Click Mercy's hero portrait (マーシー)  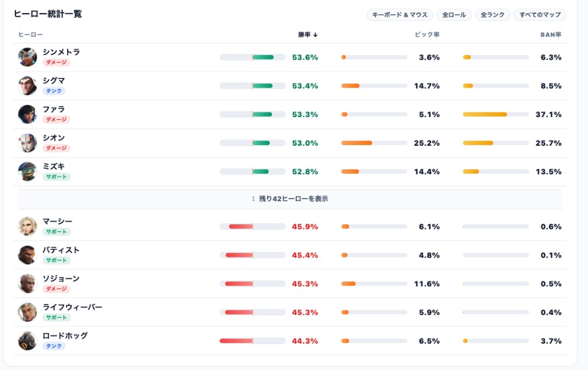click(x=28, y=227)
